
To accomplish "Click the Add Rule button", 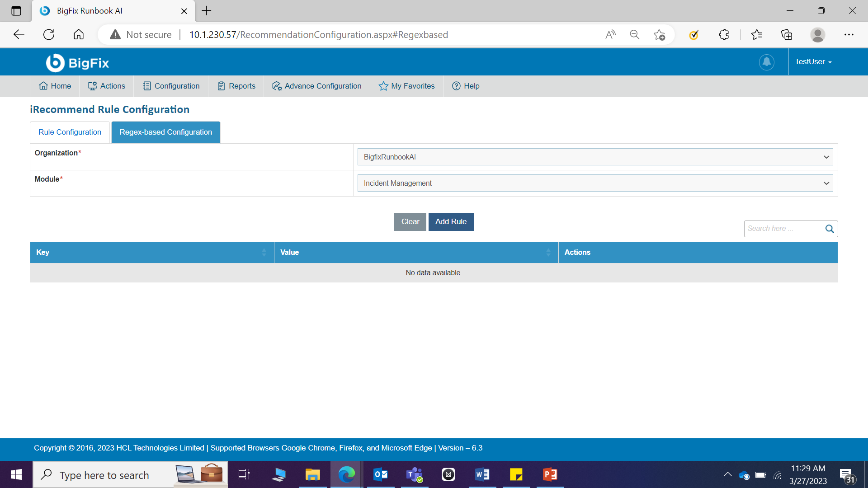I will click(x=451, y=222).
